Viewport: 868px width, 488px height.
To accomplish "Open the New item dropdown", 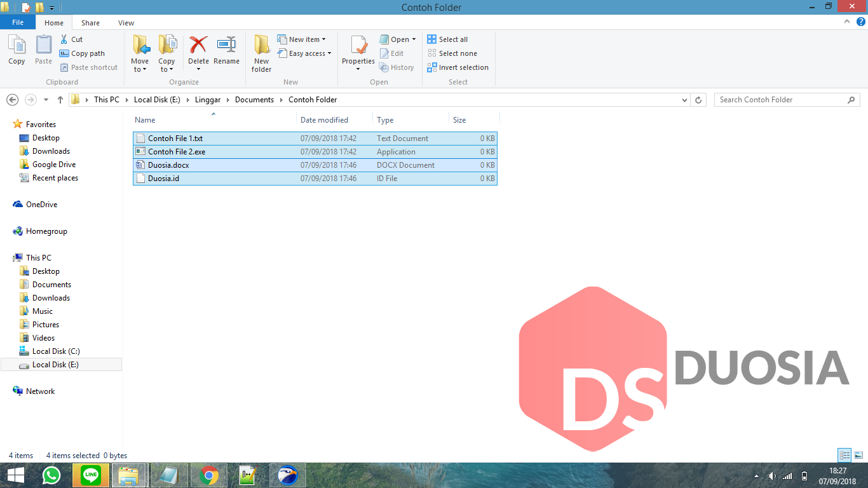I will click(x=301, y=39).
